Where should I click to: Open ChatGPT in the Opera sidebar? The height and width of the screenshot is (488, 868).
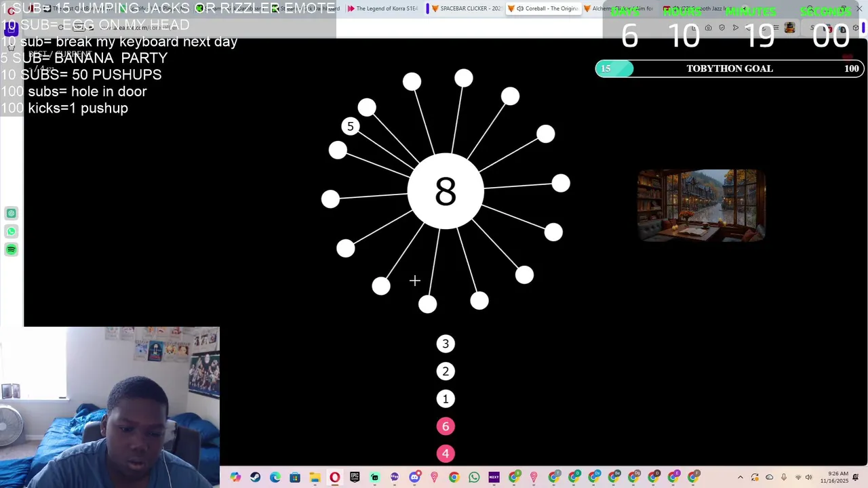tap(12, 213)
